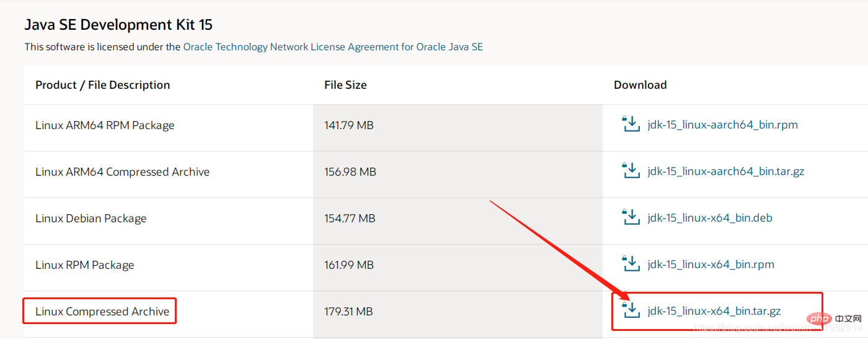This screenshot has height=339, width=868.
Task: Click download icon for jdk-15_linux-x64_bin.deb
Action: click(631, 217)
